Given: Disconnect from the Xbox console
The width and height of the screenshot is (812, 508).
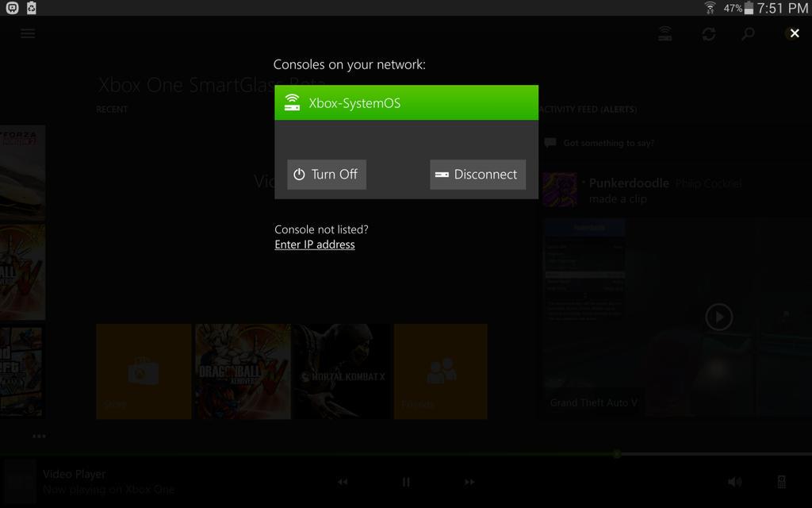Looking at the screenshot, I should coord(477,174).
